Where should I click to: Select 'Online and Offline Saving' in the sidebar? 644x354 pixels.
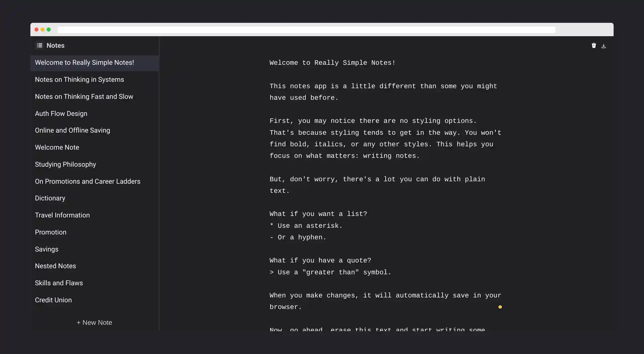(72, 130)
